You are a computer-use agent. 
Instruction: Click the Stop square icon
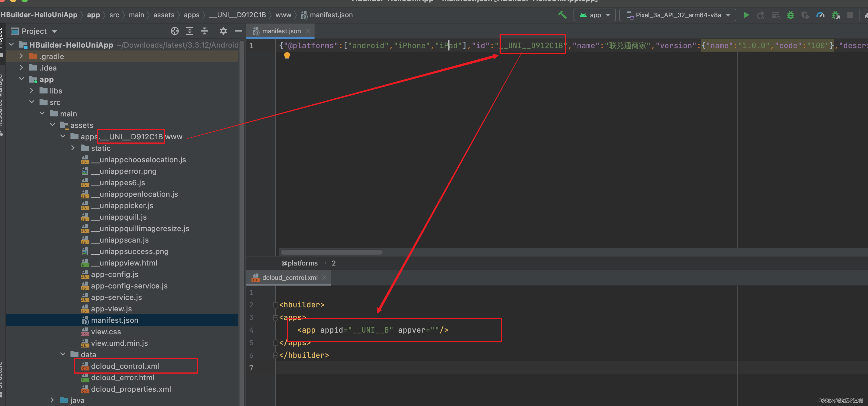850,15
